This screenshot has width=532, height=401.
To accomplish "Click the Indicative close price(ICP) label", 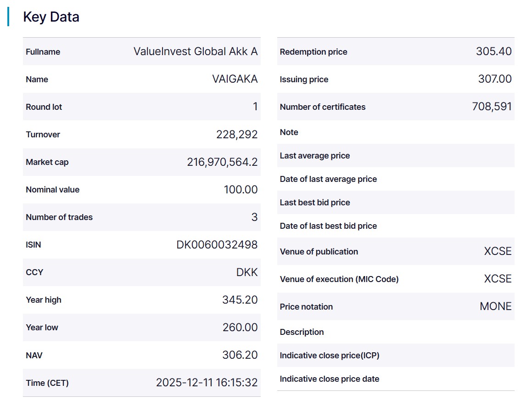I will coord(329,356).
